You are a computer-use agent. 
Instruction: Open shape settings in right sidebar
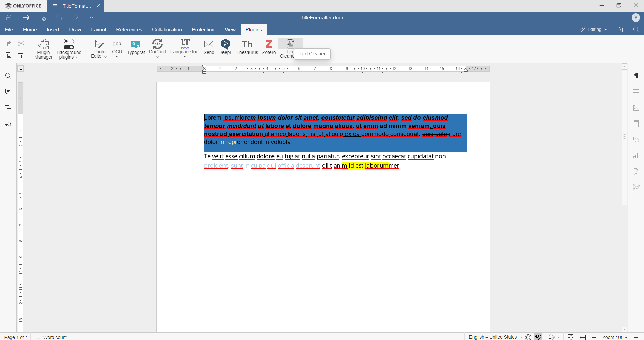tap(636, 140)
